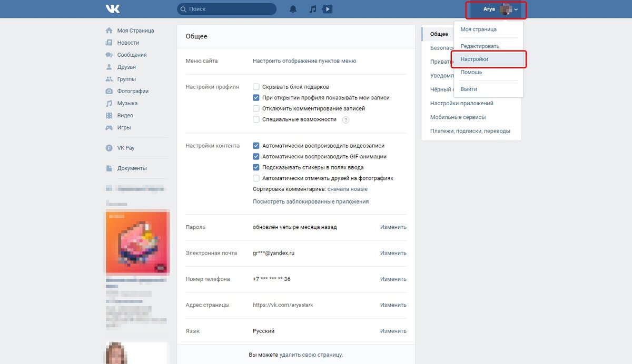
Task: Select the VK Pay sidebar icon
Action: [110, 147]
